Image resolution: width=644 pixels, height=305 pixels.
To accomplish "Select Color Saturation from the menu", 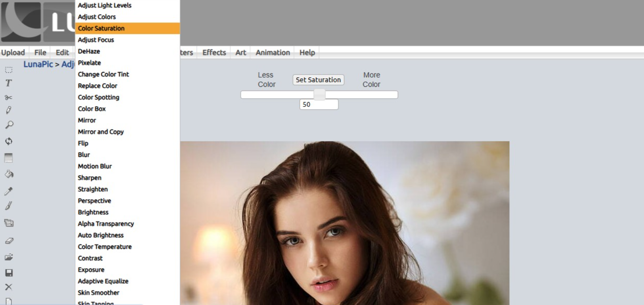I will pos(101,28).
